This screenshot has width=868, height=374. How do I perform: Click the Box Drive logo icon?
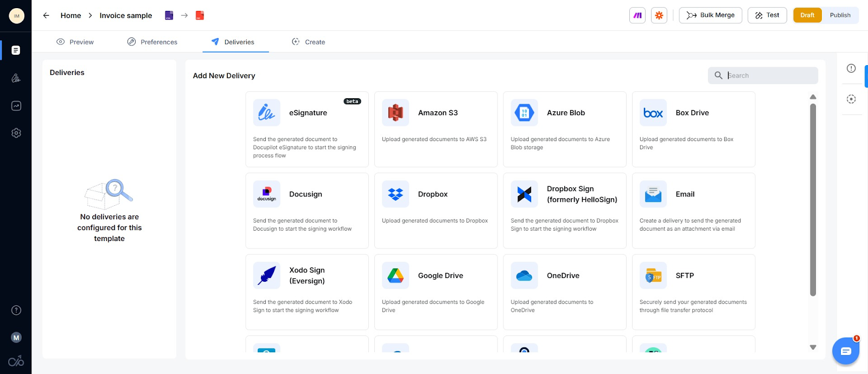coord(653,113)
